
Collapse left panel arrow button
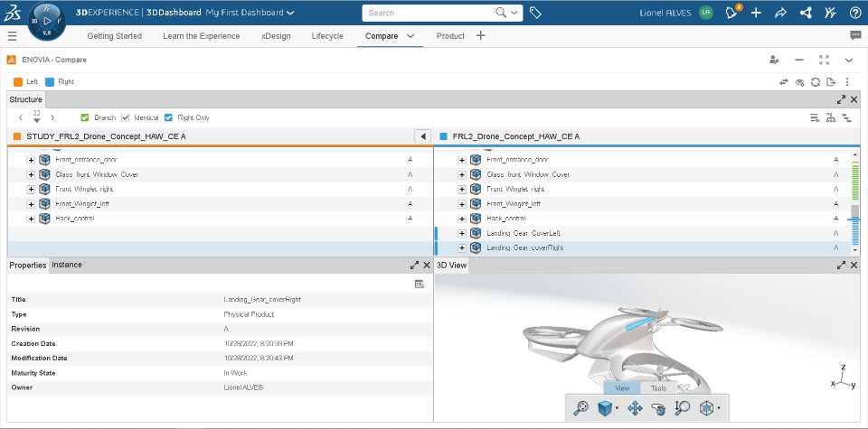[423, 136]
